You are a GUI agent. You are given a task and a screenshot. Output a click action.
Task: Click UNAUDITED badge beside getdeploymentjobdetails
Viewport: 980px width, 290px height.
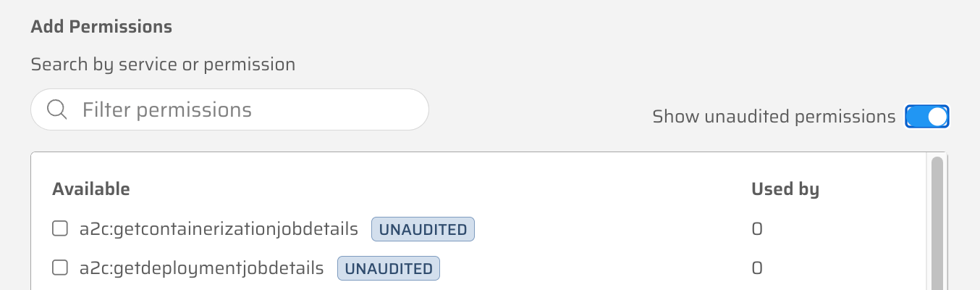[x=389, y=269]
